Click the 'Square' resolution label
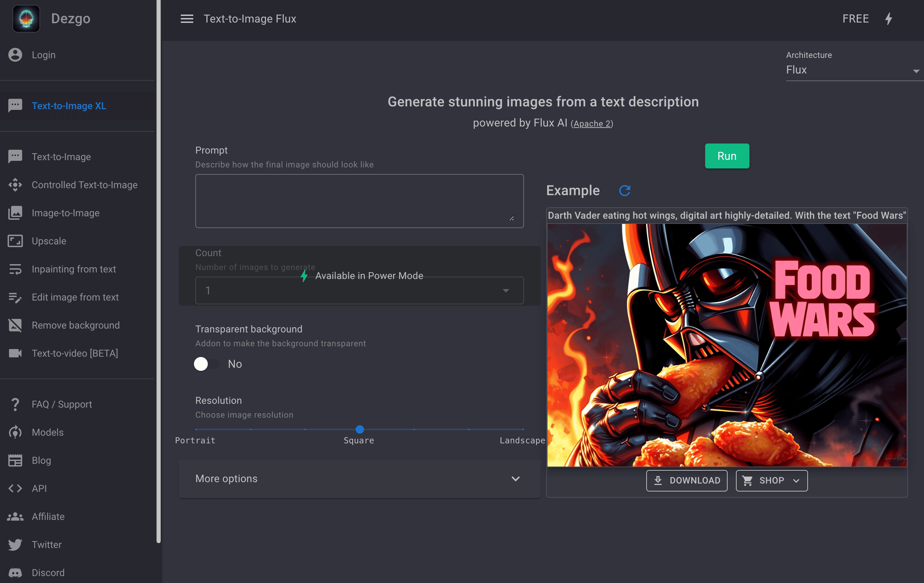 (x=359, y=441)
